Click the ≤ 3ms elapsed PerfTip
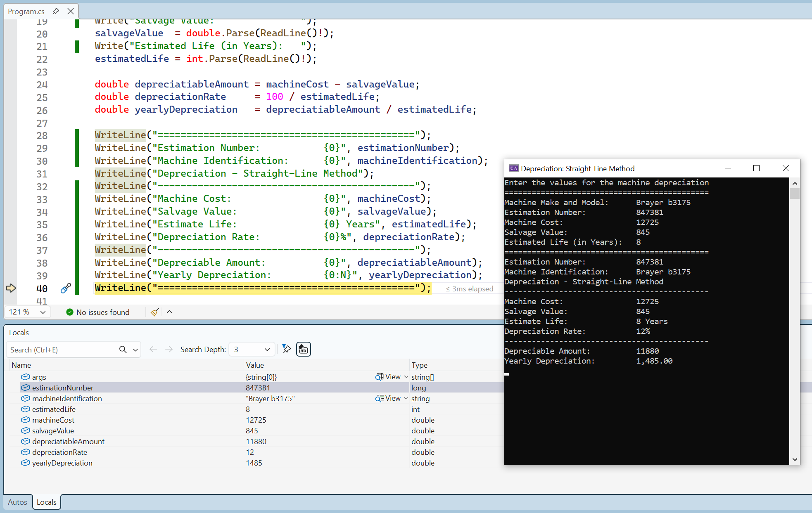 [470, 289]
